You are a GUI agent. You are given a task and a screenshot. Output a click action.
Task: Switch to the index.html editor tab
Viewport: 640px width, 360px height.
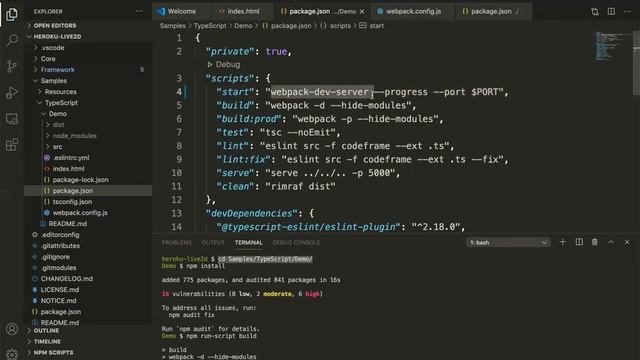(x=243, y=11)
